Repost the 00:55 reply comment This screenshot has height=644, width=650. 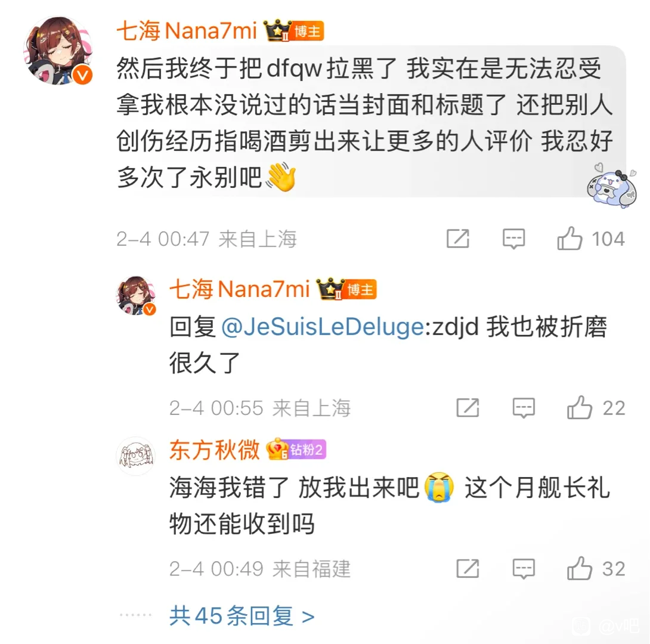(468, 408)
